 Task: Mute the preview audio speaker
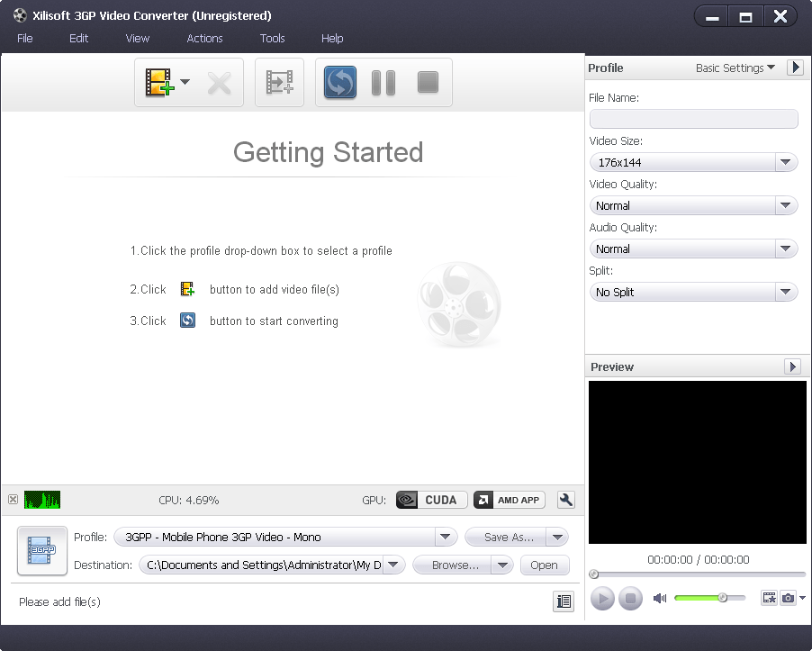[x=660, y=598]
